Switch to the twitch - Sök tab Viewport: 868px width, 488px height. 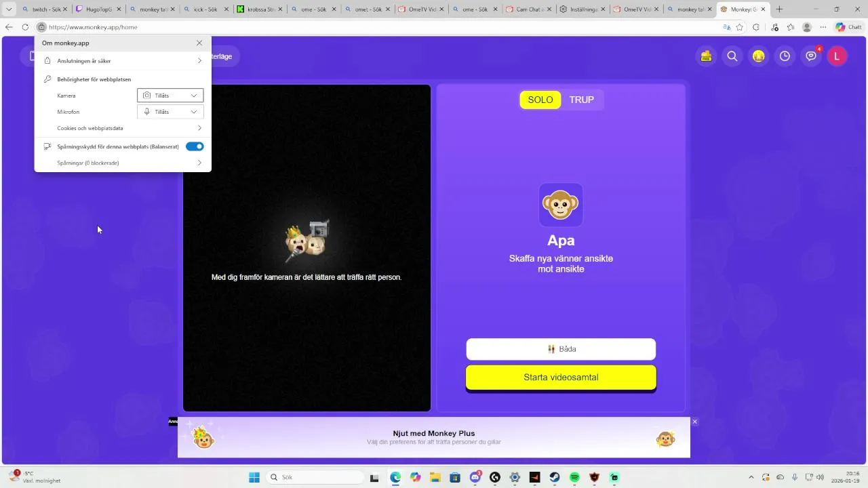pyautogui.click(x=45, y=9)
